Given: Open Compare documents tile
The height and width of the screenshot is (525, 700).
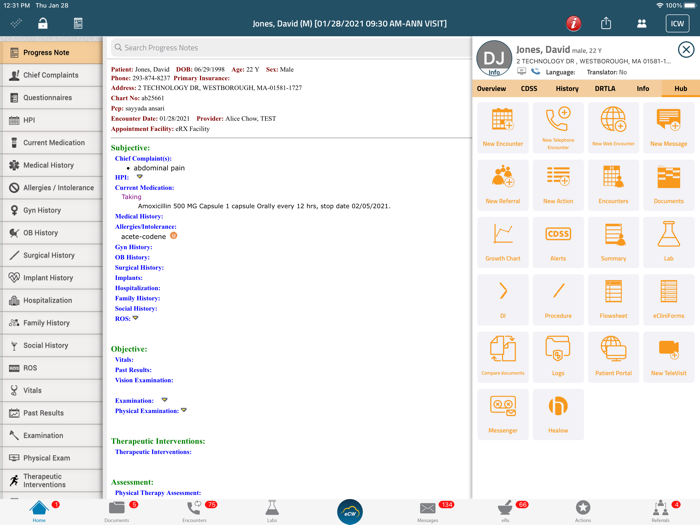Looking at the screenshot, I should coord(503,357).
